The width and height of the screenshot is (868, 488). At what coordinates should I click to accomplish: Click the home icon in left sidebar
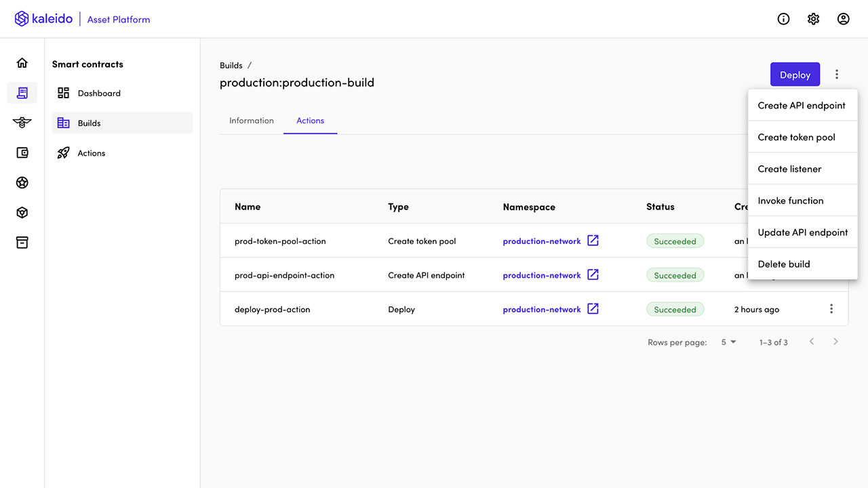tap(22, 63)
